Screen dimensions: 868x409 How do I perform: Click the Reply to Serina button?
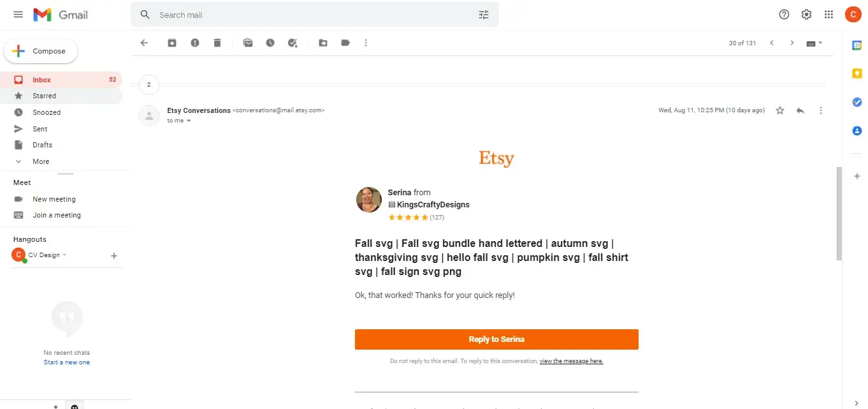coord(496,339)
